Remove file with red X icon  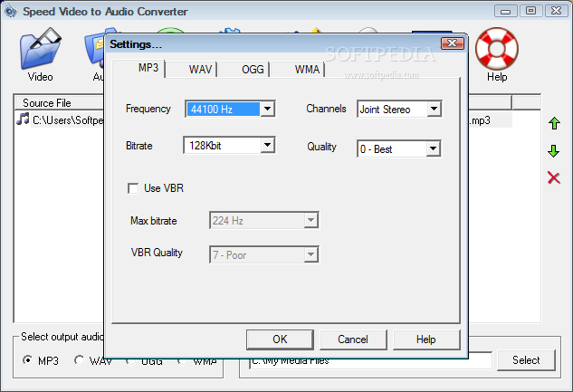click(x=554, y=178)
